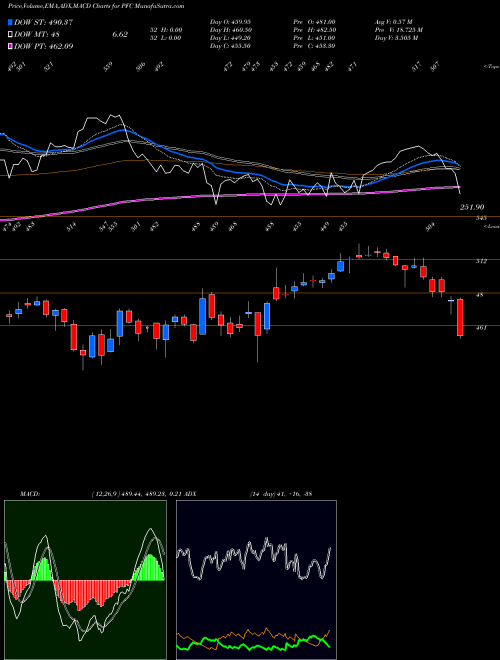Open the green MACD histogram panel
500x660 pixels.
85,580
